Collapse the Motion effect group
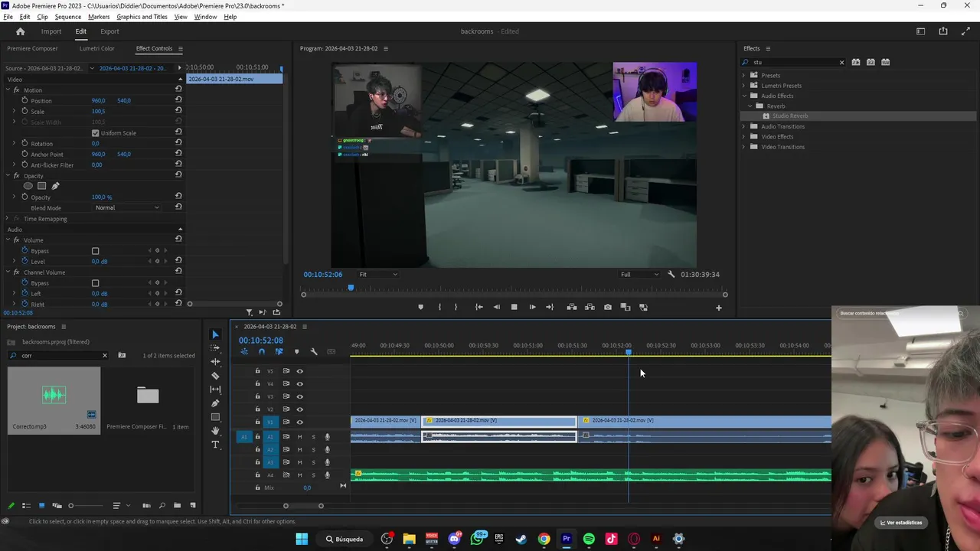 click(x=7, y=90)
